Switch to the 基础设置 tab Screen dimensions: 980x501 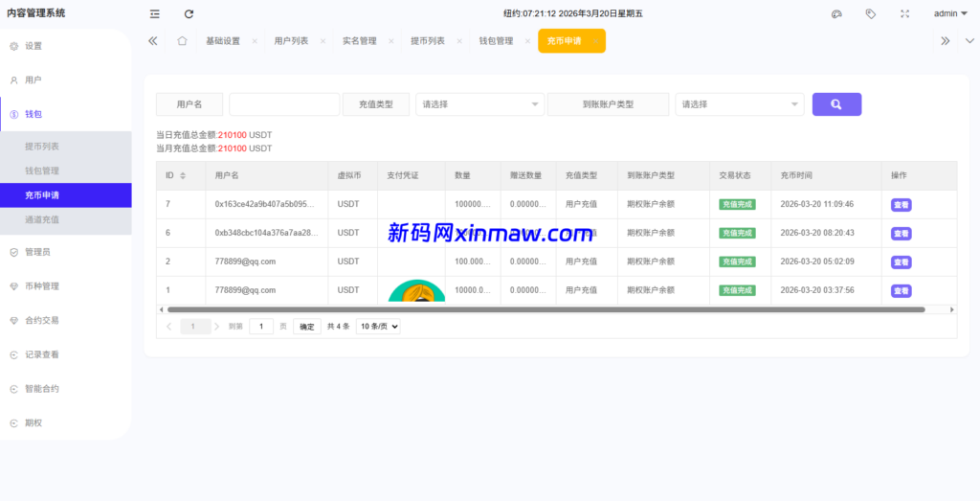click(x=223, y=40)
